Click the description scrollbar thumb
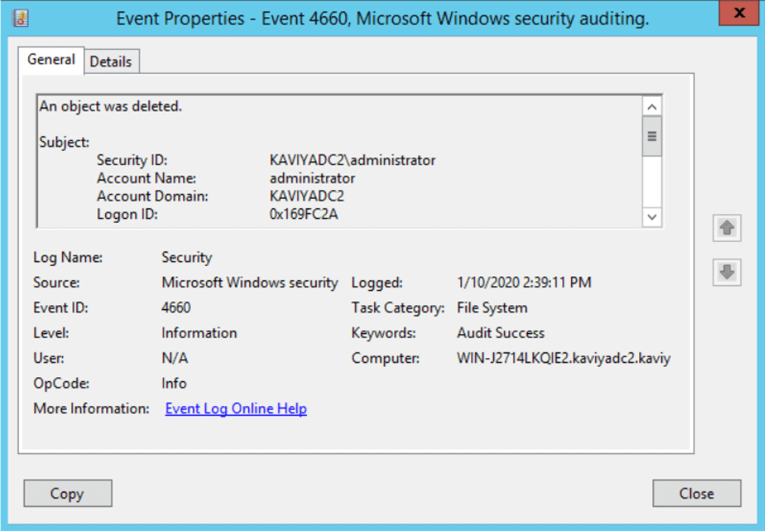The height and width of the screenshot is (532, 766). (652, 137)
